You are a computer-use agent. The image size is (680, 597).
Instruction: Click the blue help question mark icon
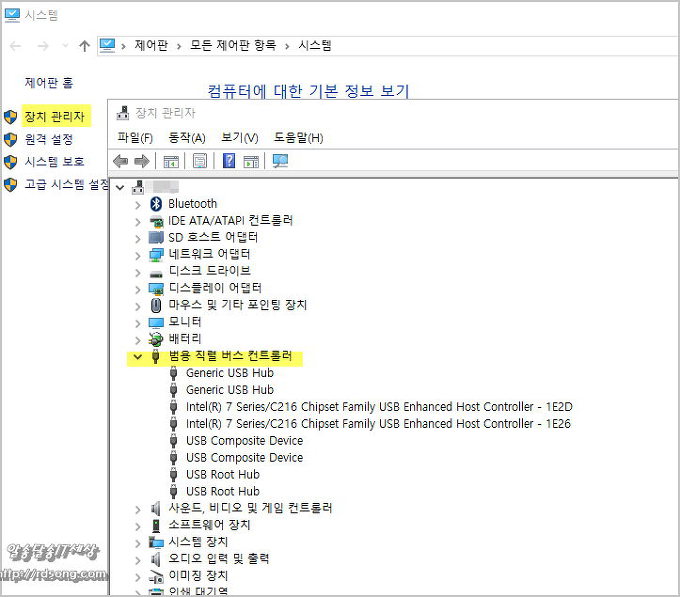coord(229,161)
